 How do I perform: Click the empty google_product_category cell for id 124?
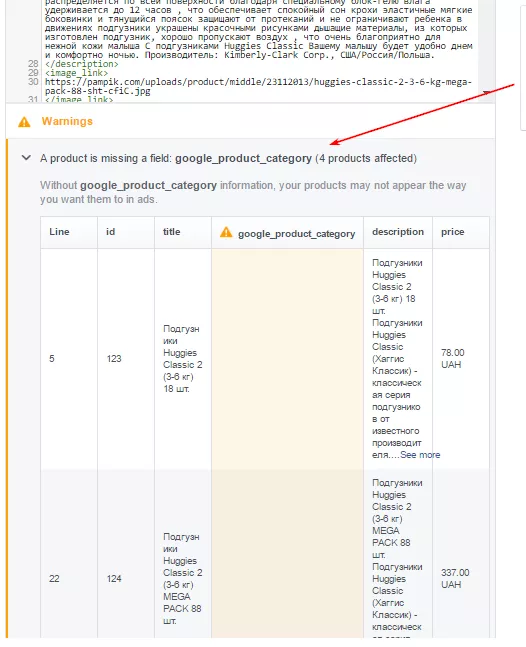tap(287, 554)
